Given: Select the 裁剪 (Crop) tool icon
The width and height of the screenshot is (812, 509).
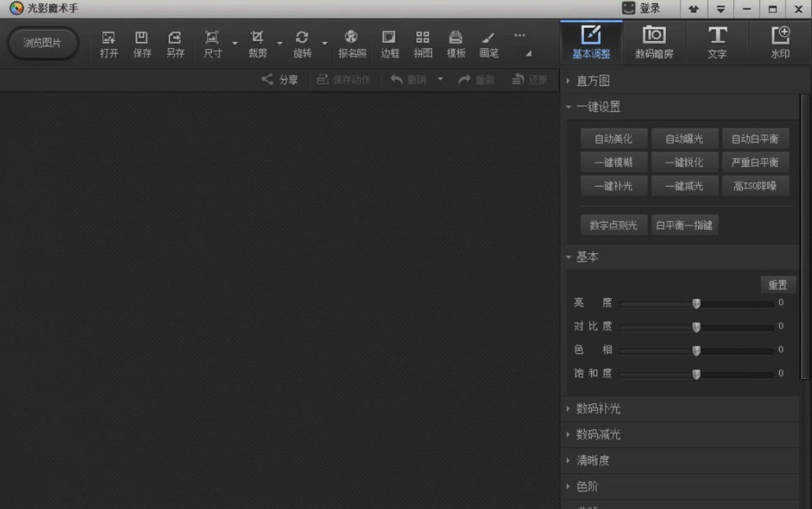Looking at the screenshot, I should pyautogui.click(x=257, y=38).
